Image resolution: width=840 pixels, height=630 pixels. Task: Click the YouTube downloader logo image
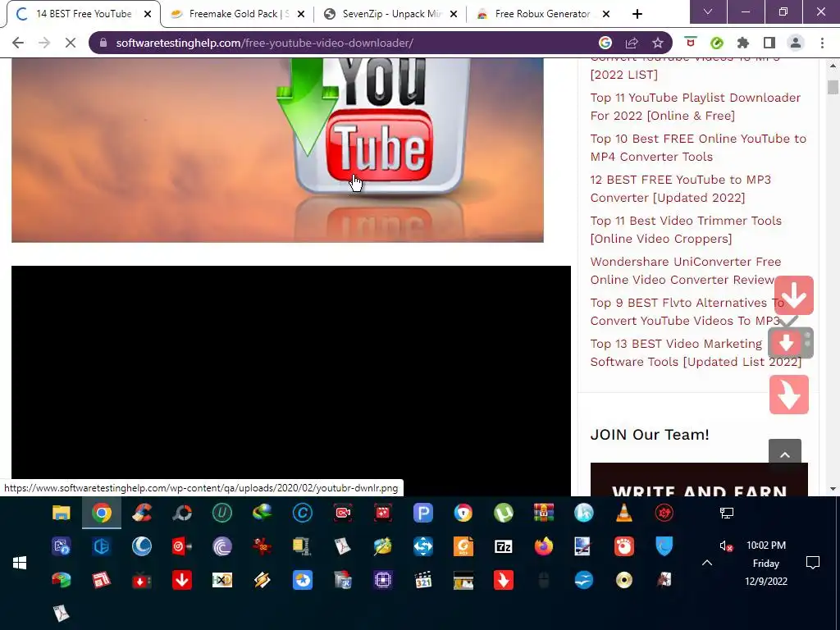click(x=277, y=150)
